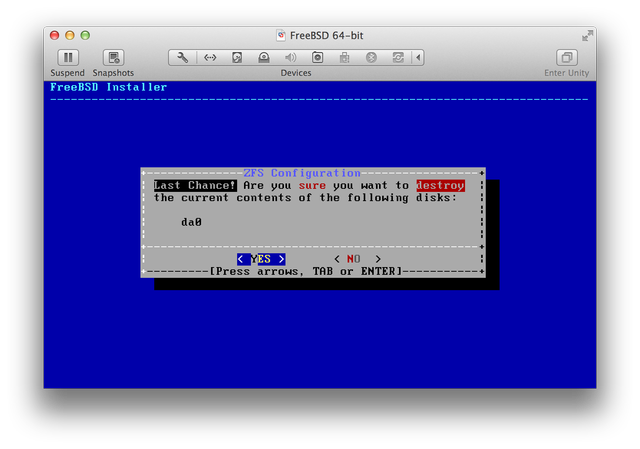Click the CD/DVD drive device icon
The image size is (640, 449).
[x=264, y=58]
